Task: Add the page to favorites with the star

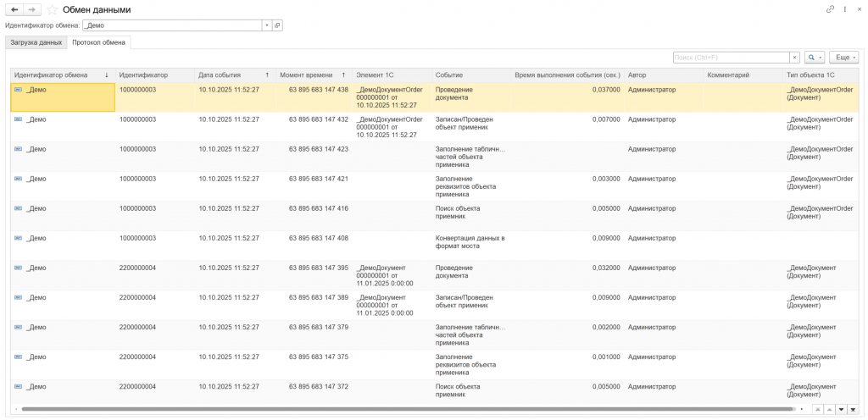Action: [x=52, y=10]
